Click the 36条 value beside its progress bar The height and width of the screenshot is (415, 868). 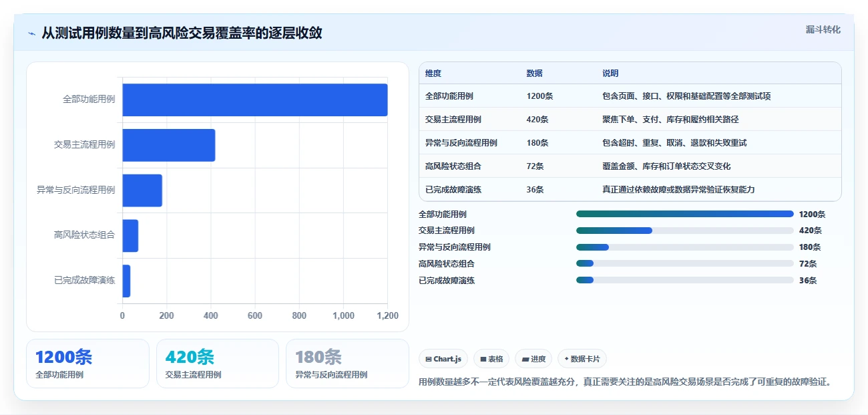coord(808,281)
